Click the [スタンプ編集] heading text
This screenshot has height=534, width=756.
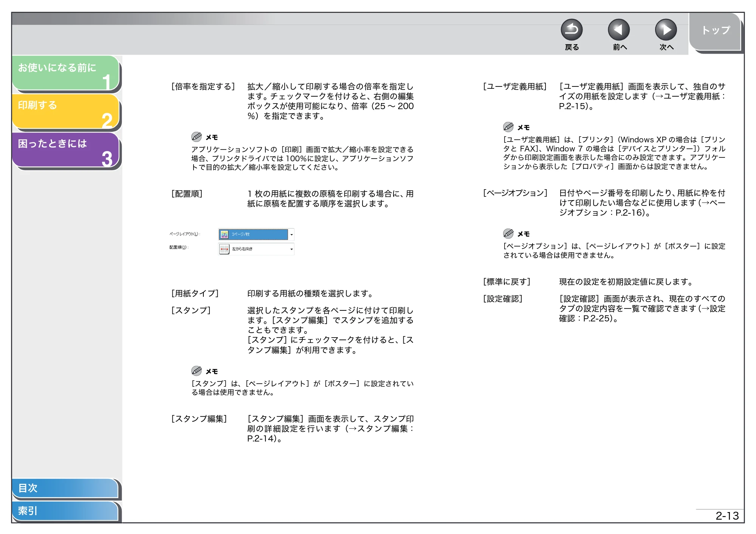point(199,419)
